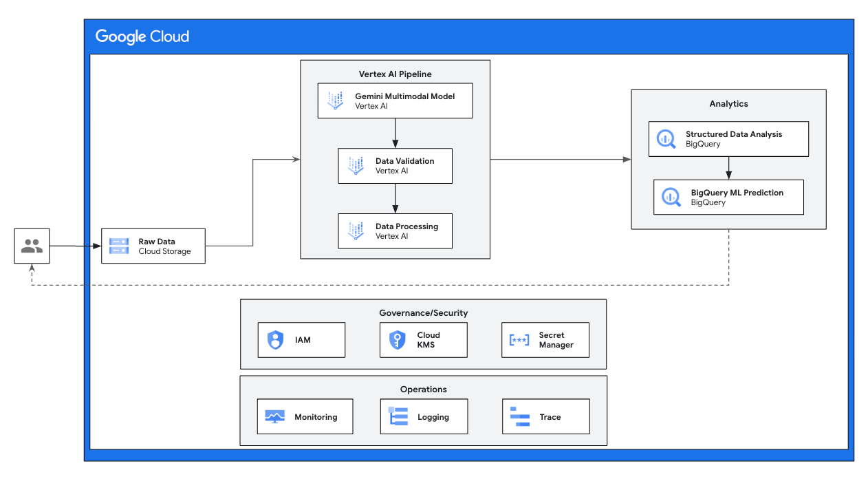This screenshot has height=479, width=868.
Task: Click the IAM shield icon
Action: point(276,340)
